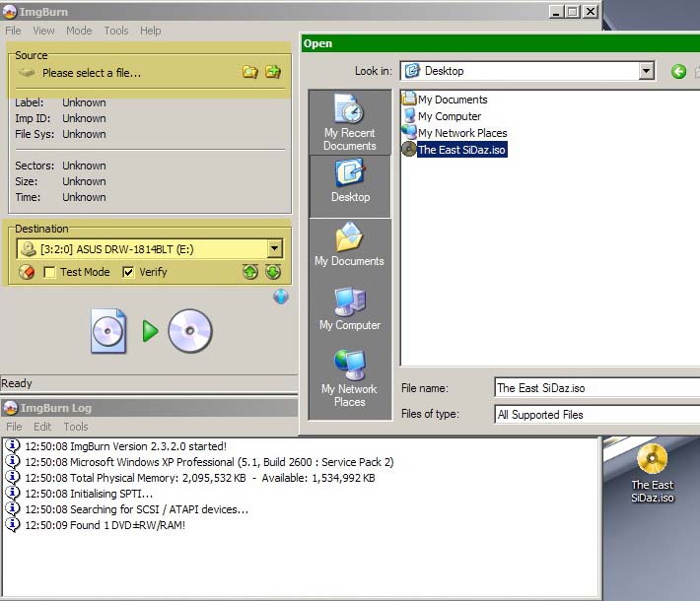Click the blank disc icon right of the green arrow
Viewport: 700px width, 601px height.
pos(190,331)
